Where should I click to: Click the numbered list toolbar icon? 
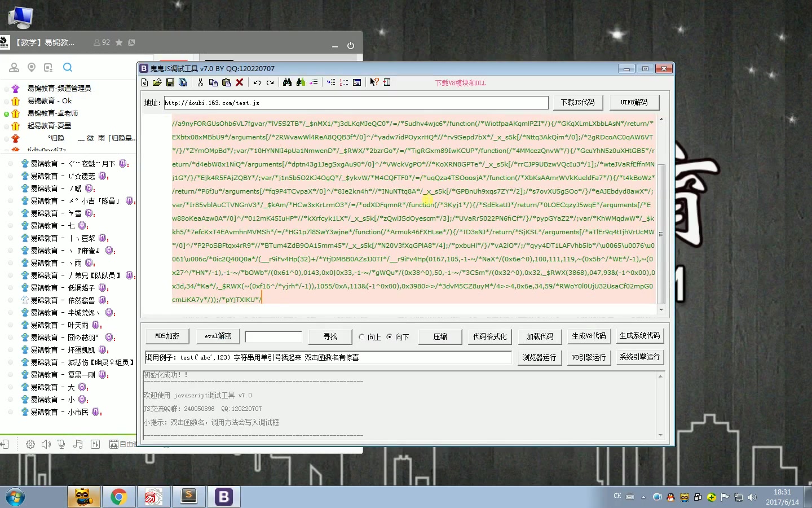[x=344, y=82]
